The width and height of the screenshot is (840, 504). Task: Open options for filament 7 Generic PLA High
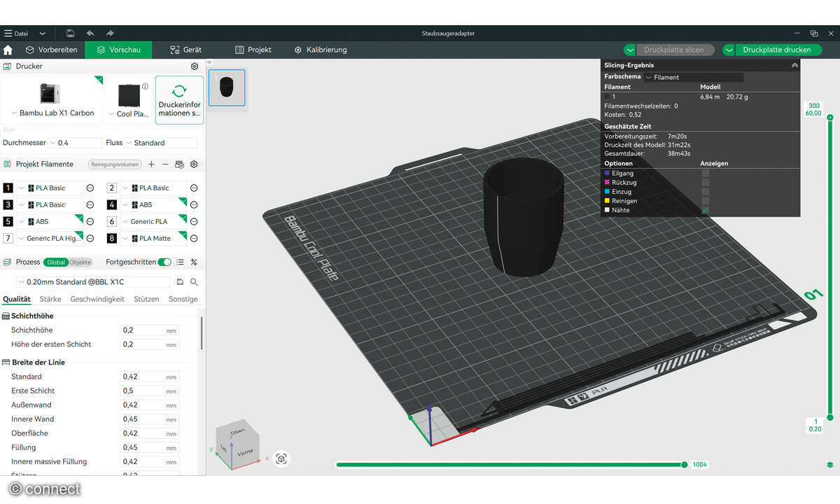pyautogui.click(x=90, y=238)
